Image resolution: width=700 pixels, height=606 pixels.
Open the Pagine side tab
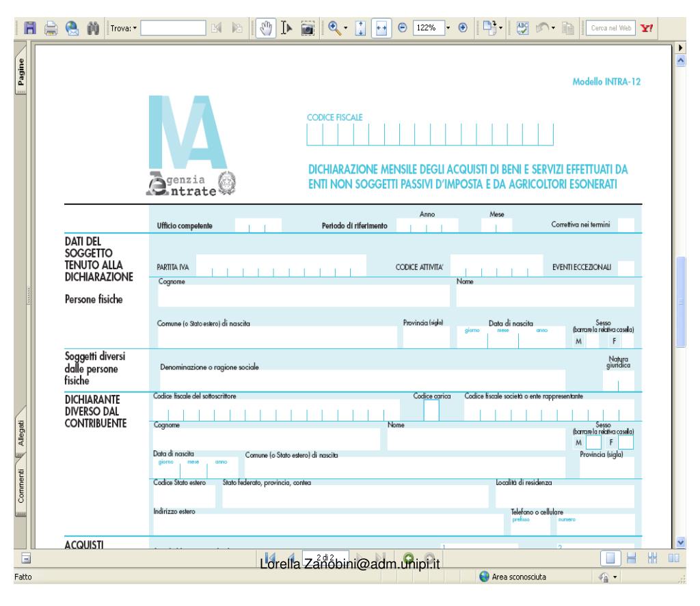point(21,72)
